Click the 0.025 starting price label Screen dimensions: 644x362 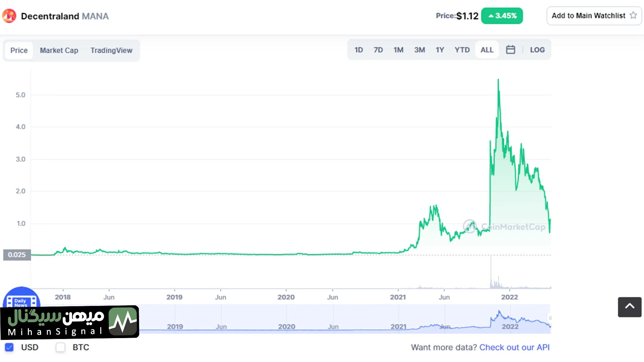(x=17, y=255)
